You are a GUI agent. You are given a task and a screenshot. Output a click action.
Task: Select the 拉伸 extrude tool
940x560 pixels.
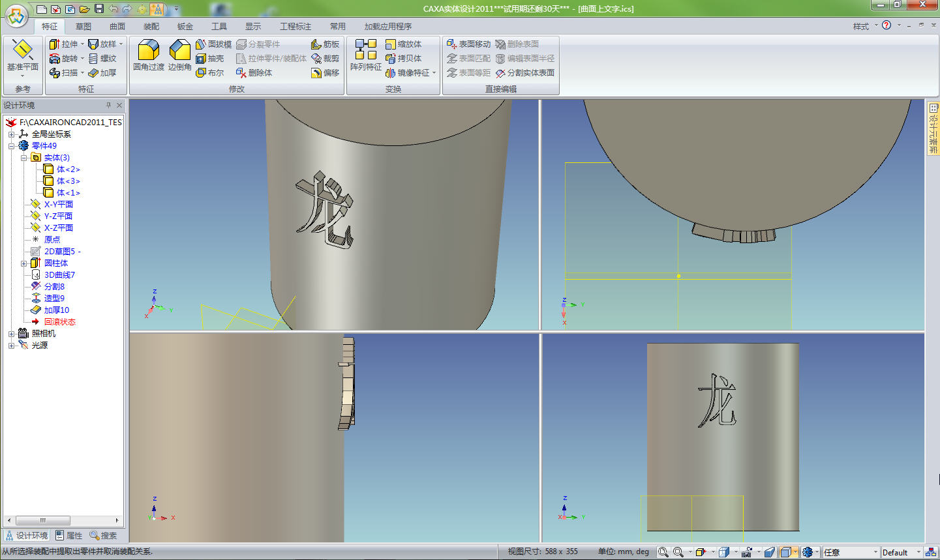click(x=63, y=44)
